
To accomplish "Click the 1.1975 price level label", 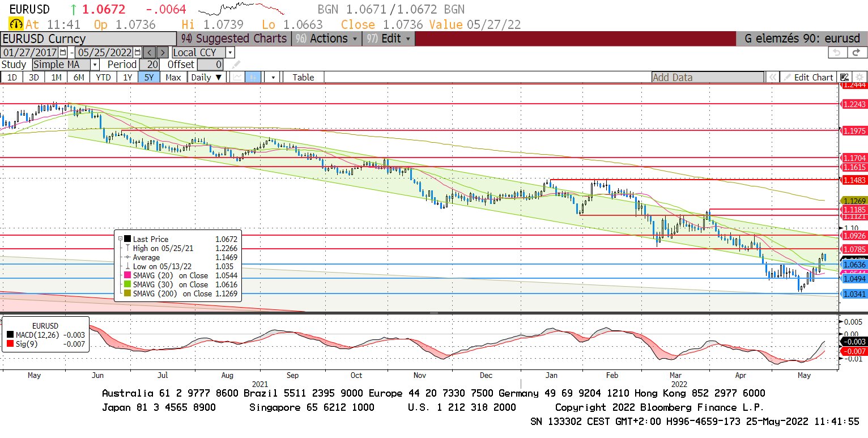I will point(854,130).
